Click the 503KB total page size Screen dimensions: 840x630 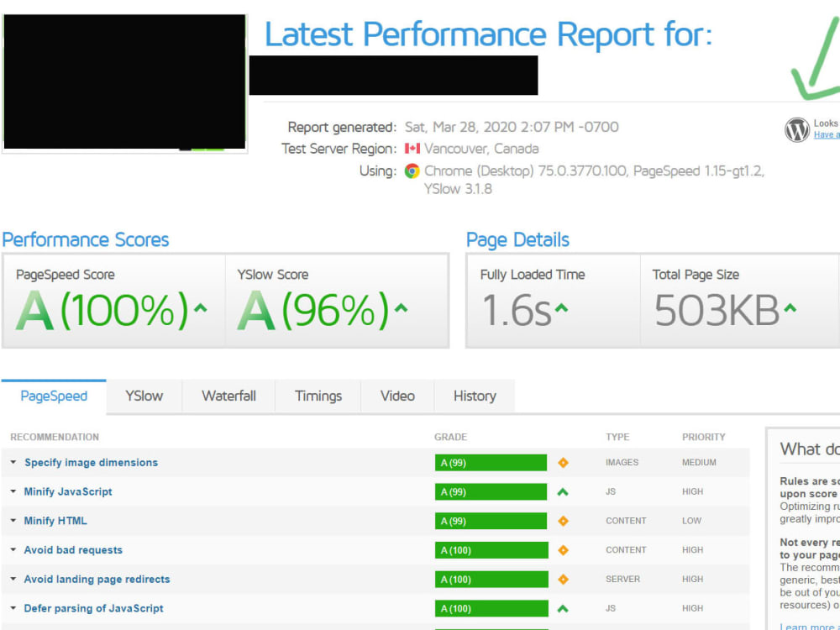(x=717, y=310)
